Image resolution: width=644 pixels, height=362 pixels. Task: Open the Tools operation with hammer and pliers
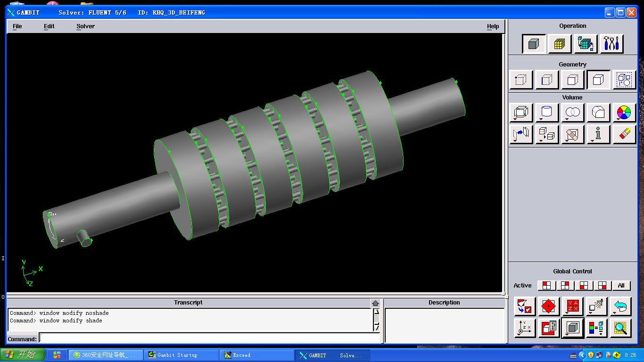611,44
